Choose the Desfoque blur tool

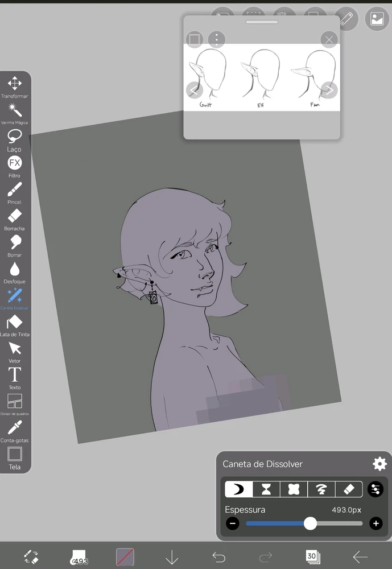coord(15,273)
